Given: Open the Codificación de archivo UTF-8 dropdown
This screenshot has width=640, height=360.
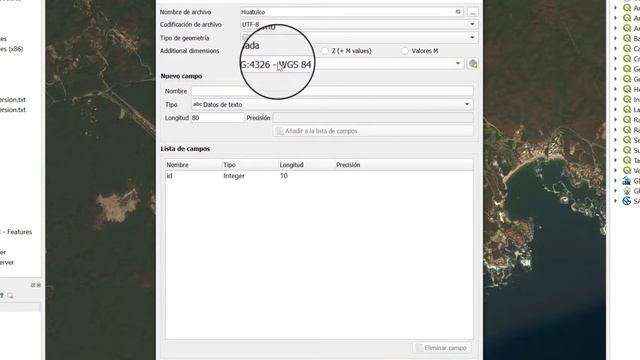Looking at the screenshot, I should tap(359, 24).
